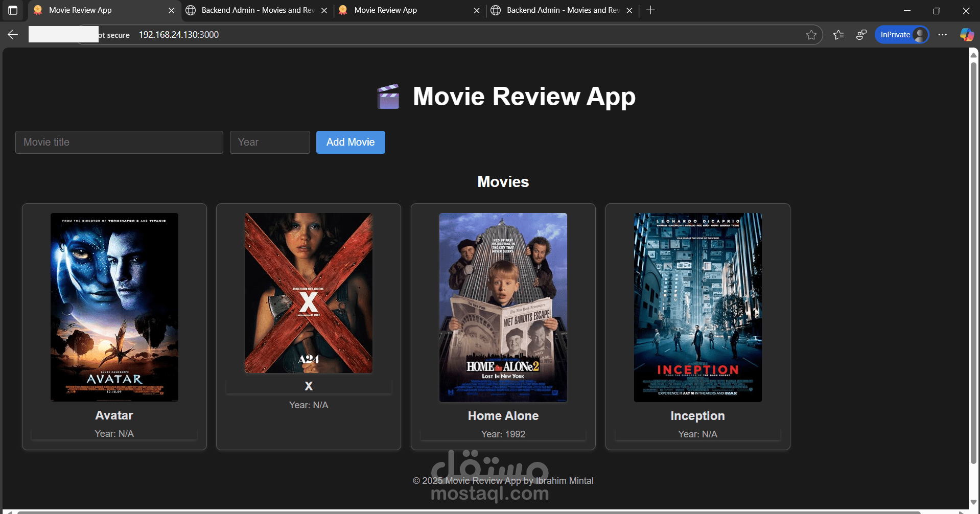The image size is (980, 514).
Task: Click the Inception title text
Action: [x=698, y=416]
